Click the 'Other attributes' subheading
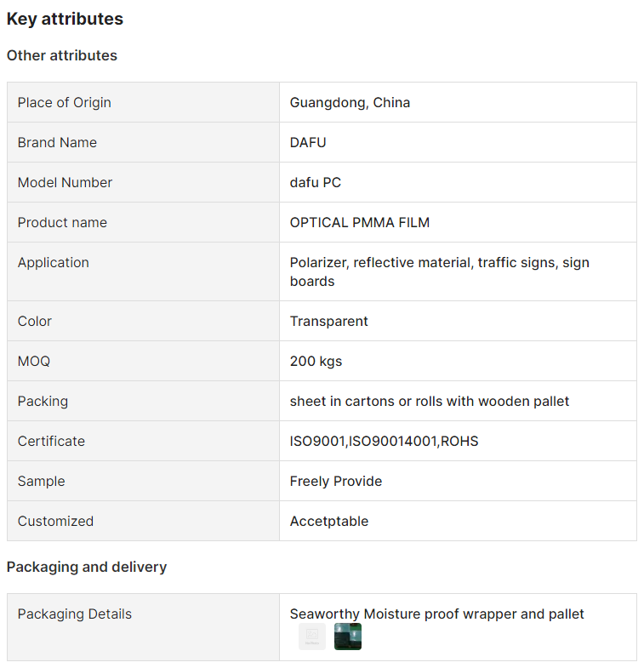Viewport: 644px width, 668px height. pos(62,55)
